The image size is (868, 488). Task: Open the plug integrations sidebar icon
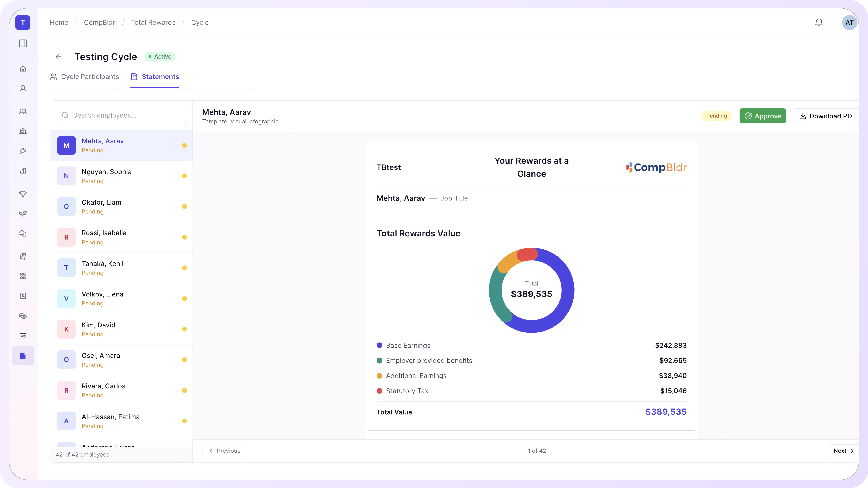tap(23, 151)
